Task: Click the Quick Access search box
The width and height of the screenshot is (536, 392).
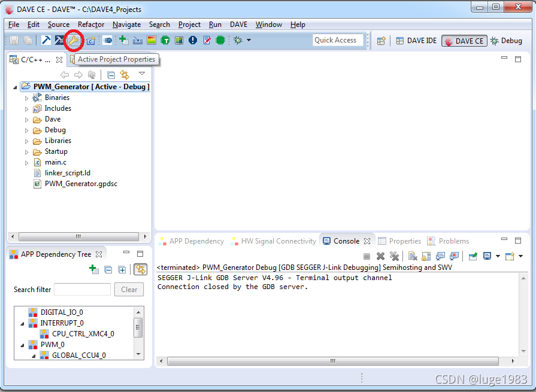Action: coord(338,40)
